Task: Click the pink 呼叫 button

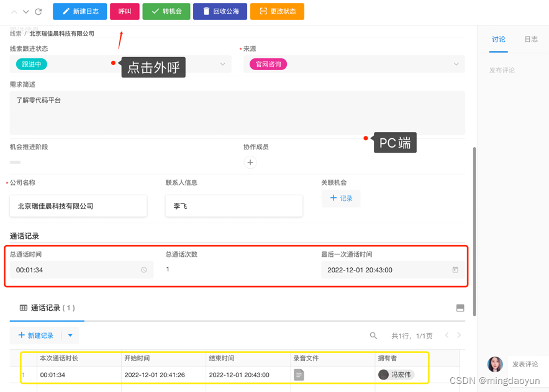Action: tap(124, 11)
